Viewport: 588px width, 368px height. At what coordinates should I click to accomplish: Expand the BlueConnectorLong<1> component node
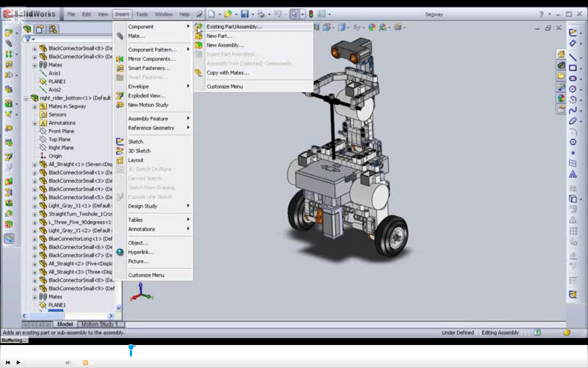tap(34, 239)
